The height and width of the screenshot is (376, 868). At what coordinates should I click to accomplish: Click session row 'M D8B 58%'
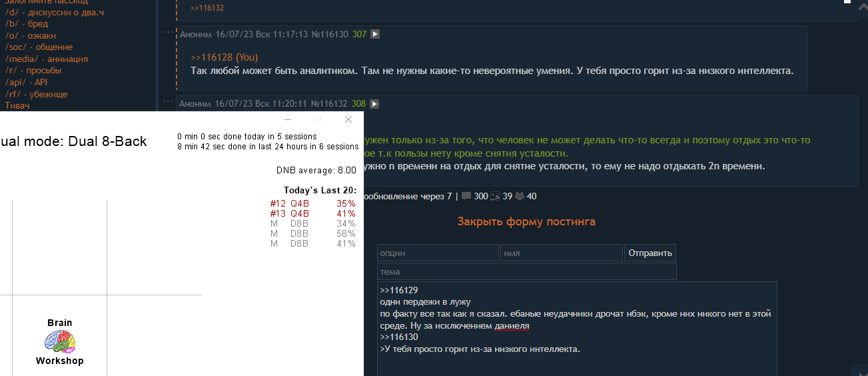313,234
